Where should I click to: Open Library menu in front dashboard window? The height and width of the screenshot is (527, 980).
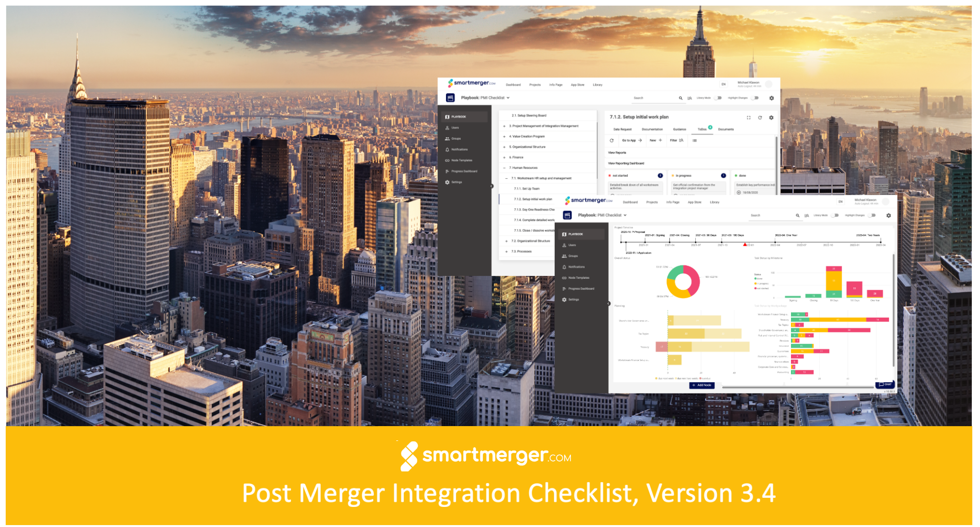click(x=714, y=202)
